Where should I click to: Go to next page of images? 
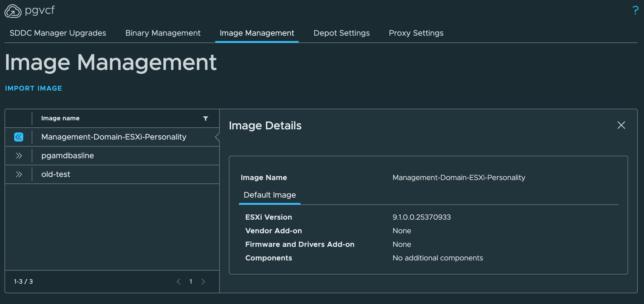tap(203, 282)
